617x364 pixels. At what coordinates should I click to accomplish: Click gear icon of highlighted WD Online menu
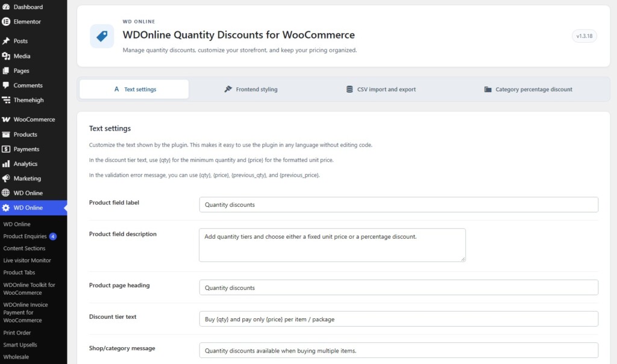tap(6, 208)
